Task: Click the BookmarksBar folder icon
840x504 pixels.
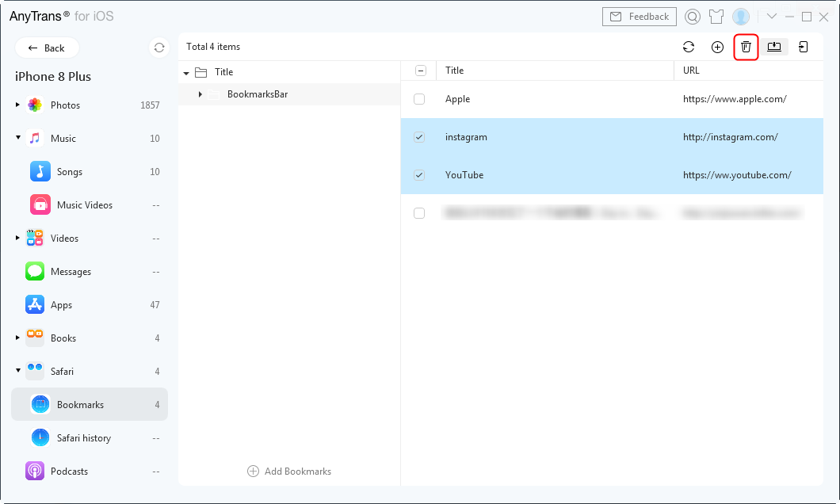Action: (x=214, y=94)
